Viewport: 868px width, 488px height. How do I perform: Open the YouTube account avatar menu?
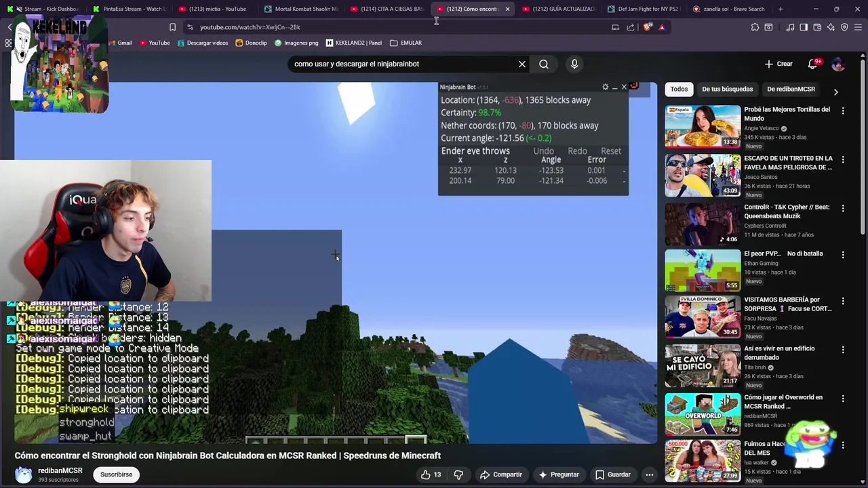(x=838, y=64)
